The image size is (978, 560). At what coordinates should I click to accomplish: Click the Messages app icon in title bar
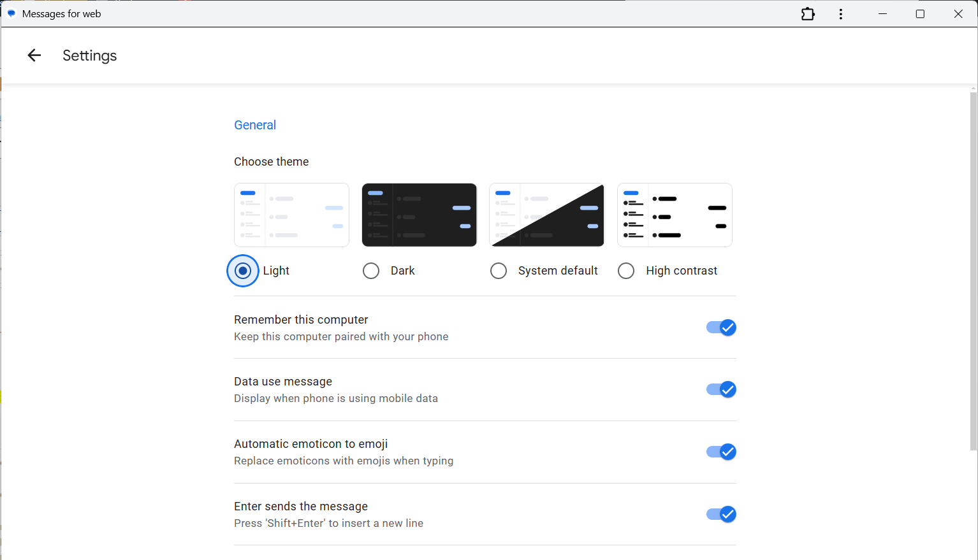tap(11, 13)
